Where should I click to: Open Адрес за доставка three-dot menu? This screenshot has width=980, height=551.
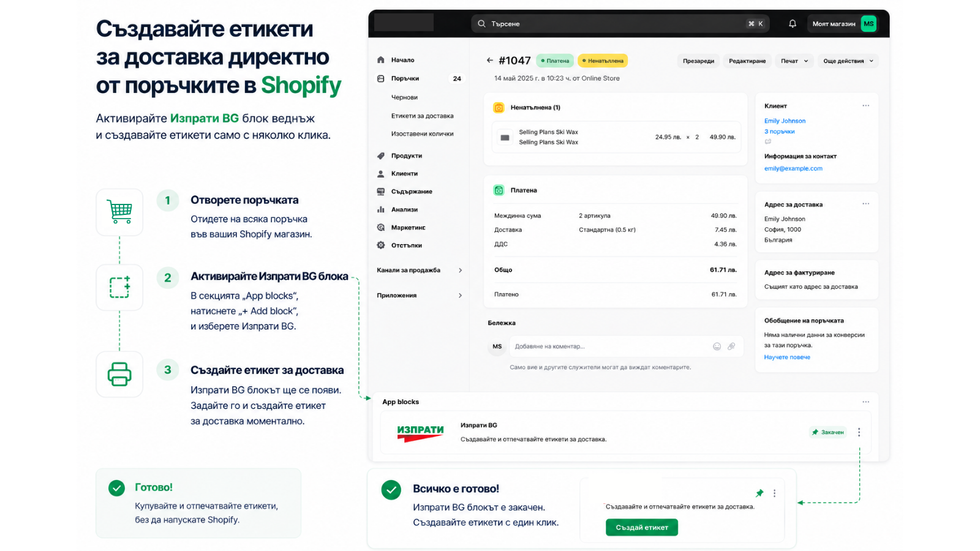(x=865, y=204)
